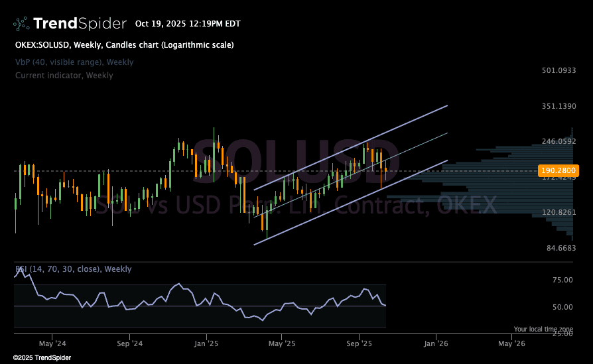
Task: Open the VbP (40, visible range) indicator label
Action: click(x=74, y=62)
